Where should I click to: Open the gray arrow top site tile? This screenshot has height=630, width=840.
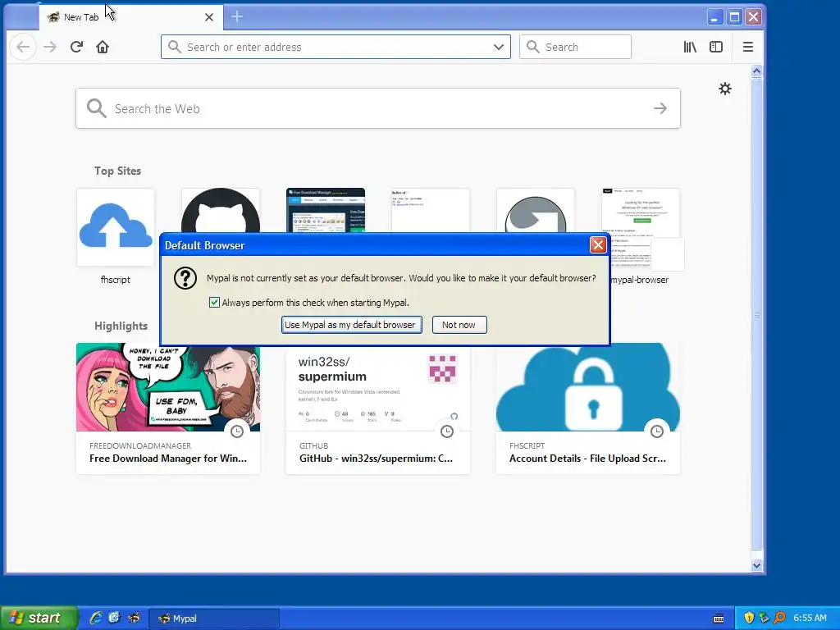point(535,210)
